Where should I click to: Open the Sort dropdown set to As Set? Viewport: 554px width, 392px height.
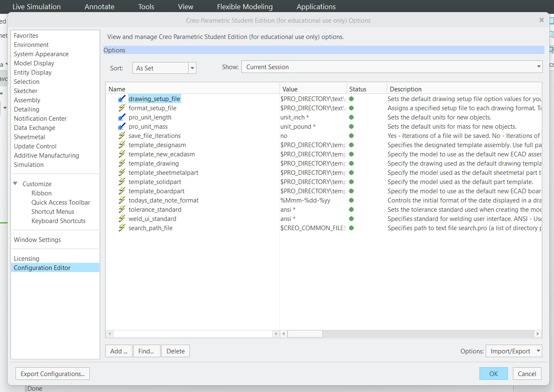[164, 68]
